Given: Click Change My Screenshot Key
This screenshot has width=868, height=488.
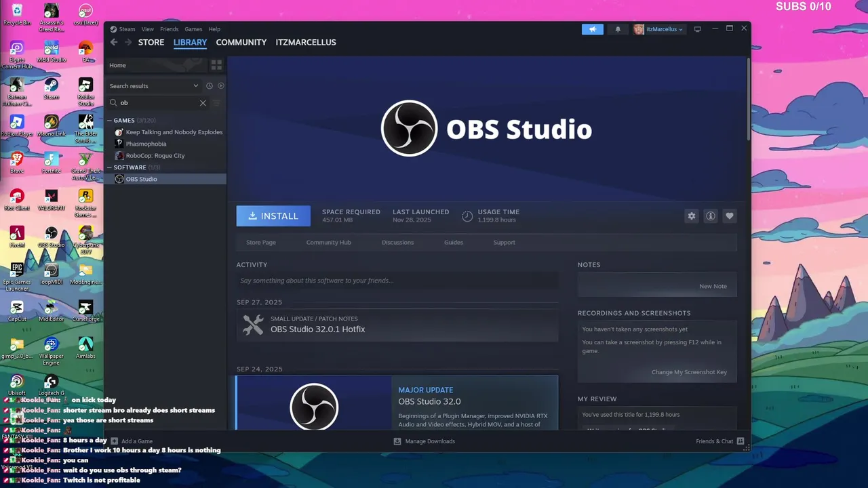Looking at the screenshot, I should 689,372.
